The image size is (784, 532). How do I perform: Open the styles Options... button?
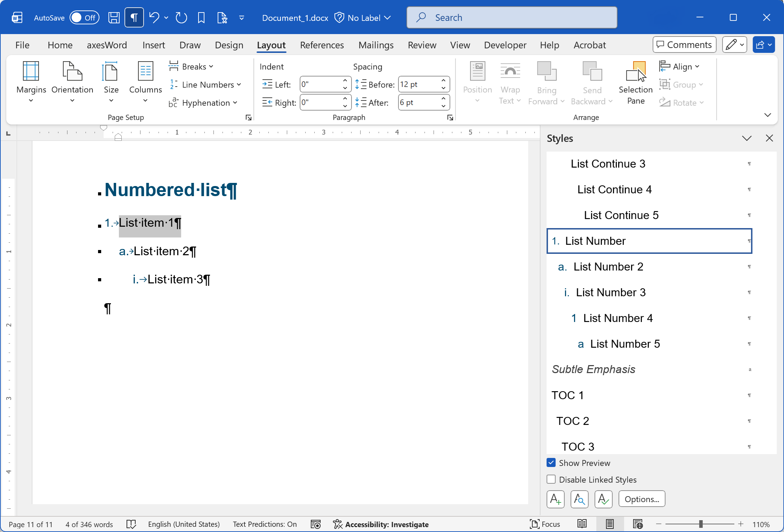[642, 499]
